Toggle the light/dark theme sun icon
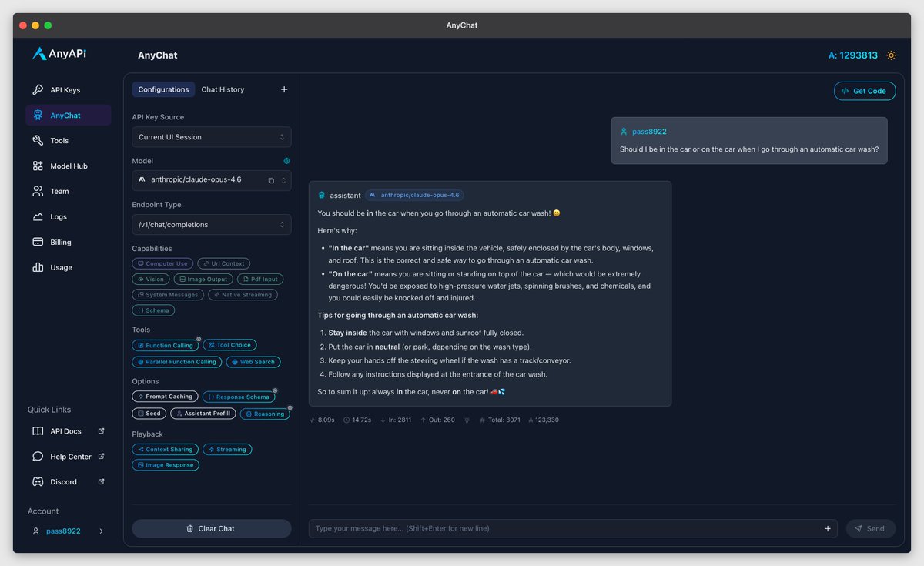The height and width of the screenshot is (566, 924). (891, 55)
